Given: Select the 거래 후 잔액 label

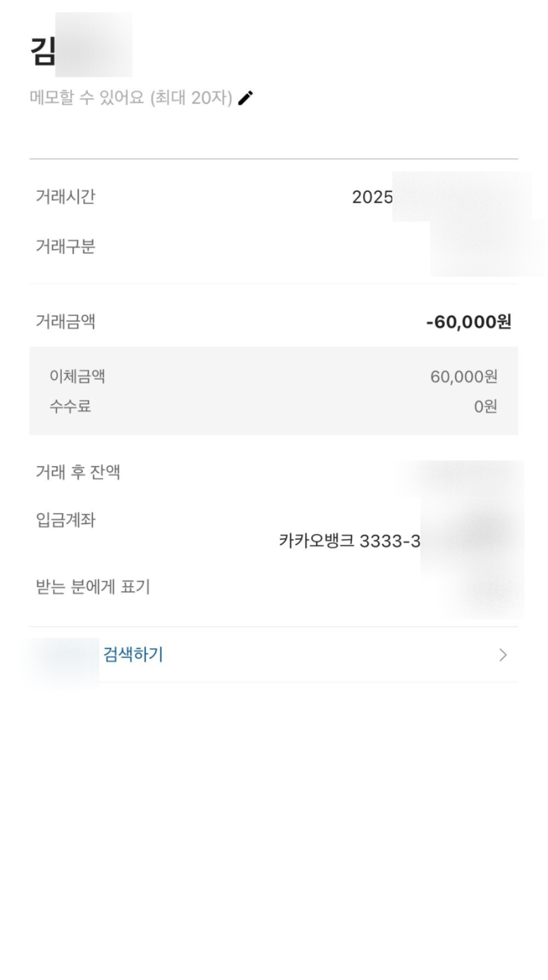Looking at the screenshot, I should click(x=78, y=472).
